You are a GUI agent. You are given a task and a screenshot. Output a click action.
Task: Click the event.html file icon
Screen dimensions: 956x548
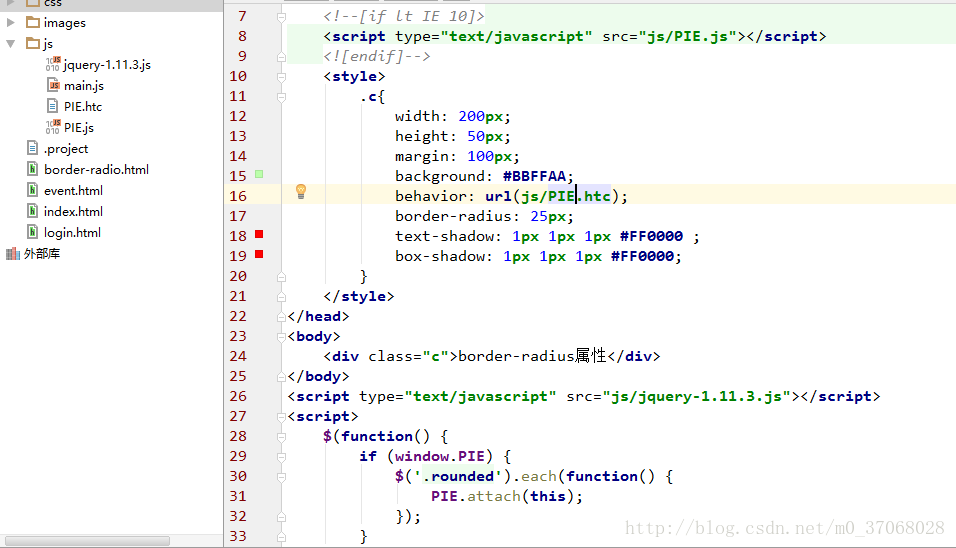[33, 190]
